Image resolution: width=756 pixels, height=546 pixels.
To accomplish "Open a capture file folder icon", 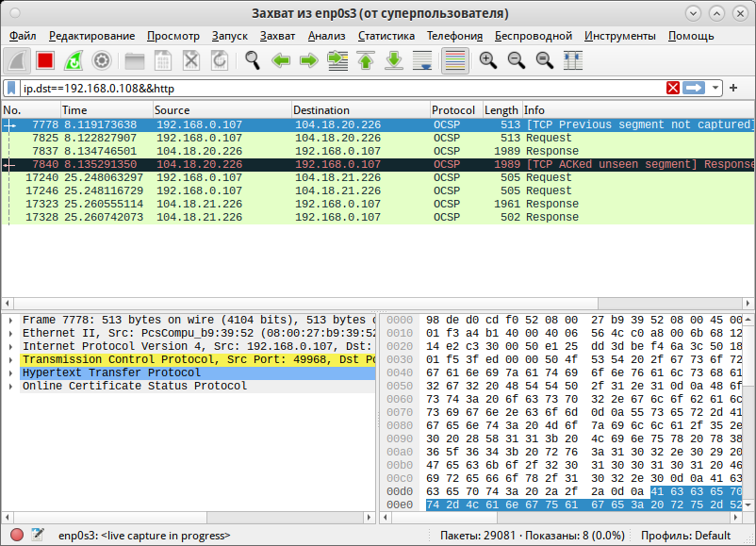I will (135, 60).
